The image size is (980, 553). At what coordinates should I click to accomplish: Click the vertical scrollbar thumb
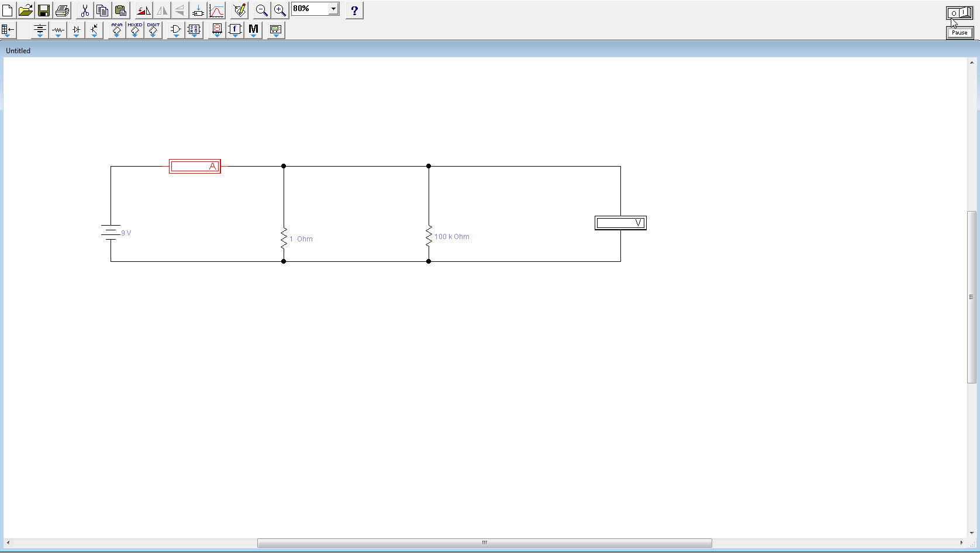pyautogui.click(x=971, y=297)
